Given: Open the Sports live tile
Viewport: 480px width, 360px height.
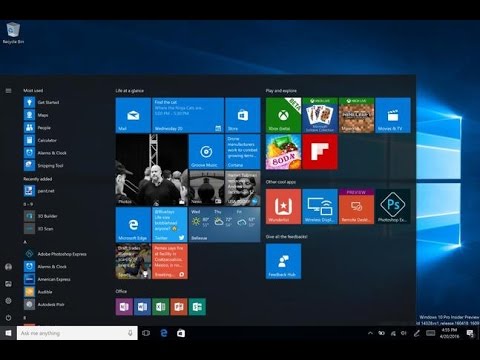Looking at the screenshot, I should [x=133, y=261].
